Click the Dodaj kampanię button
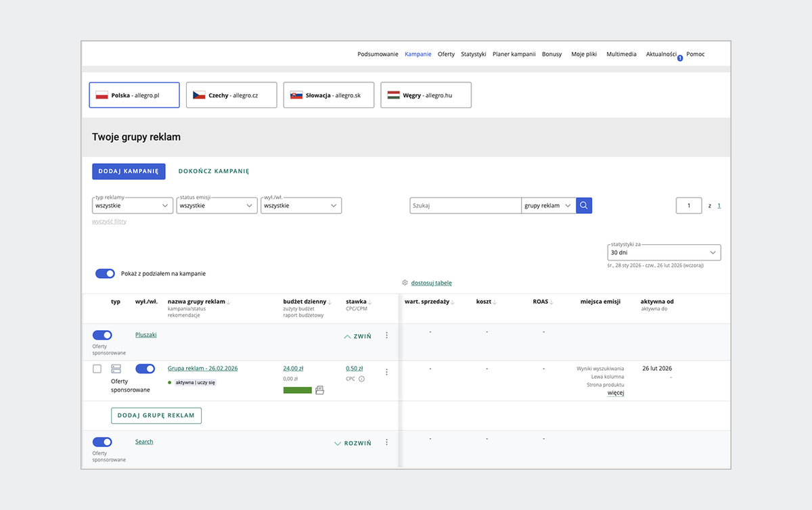812x510 pixels. point(129,171)
